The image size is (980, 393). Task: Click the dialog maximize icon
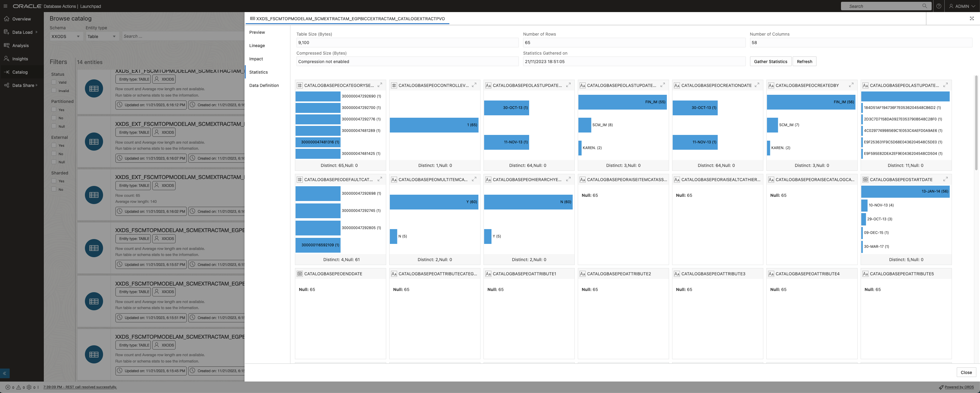(x=971, y=18)
